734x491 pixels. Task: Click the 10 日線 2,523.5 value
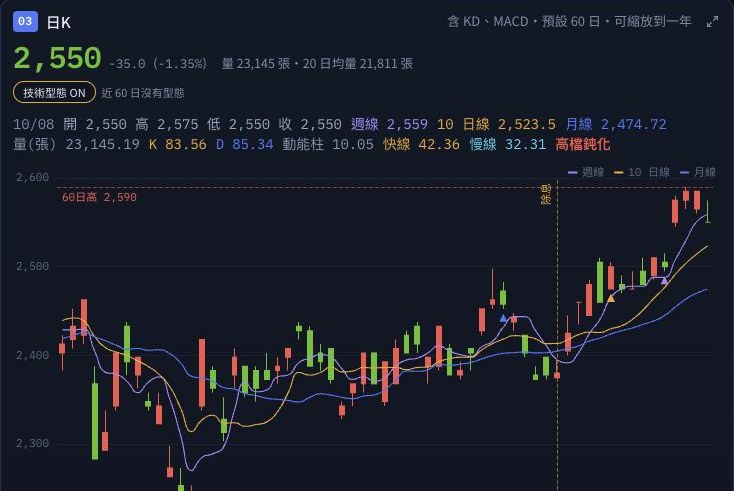pyautogui.click(x=496, y=124)
